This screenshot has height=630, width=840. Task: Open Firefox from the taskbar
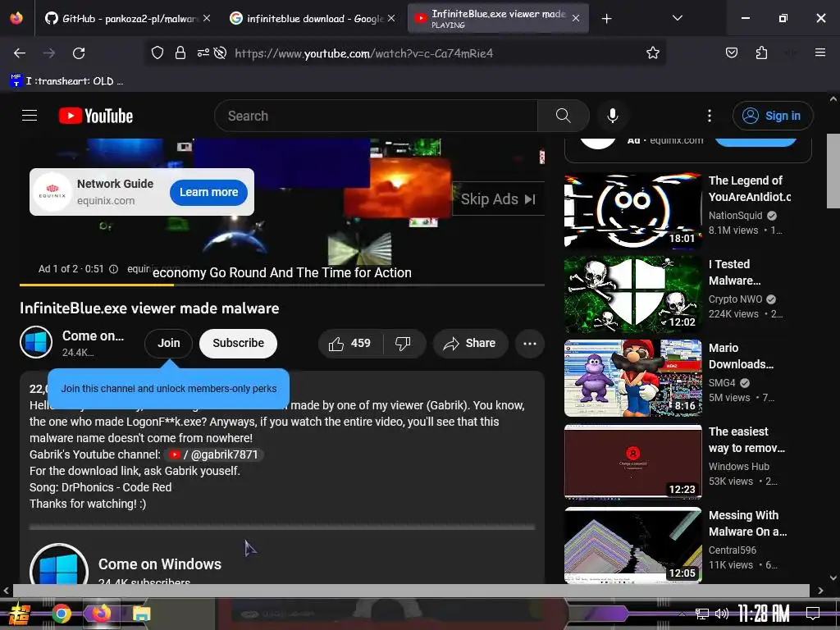(x=101, y=614)
